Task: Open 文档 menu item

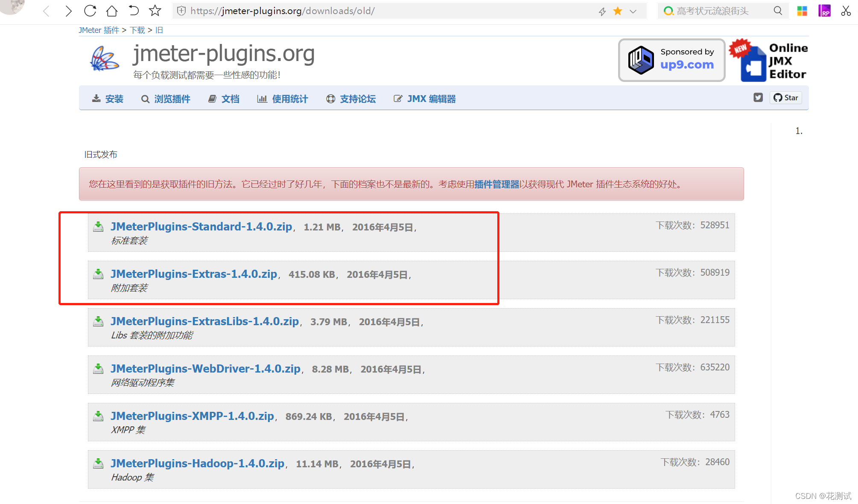Action: 224,99
